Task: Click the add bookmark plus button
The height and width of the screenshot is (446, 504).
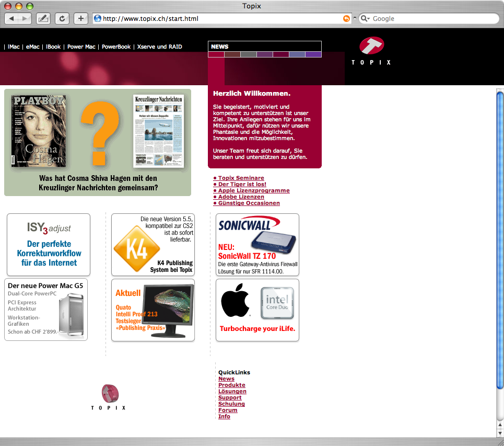Action: [x=81, y=19]
